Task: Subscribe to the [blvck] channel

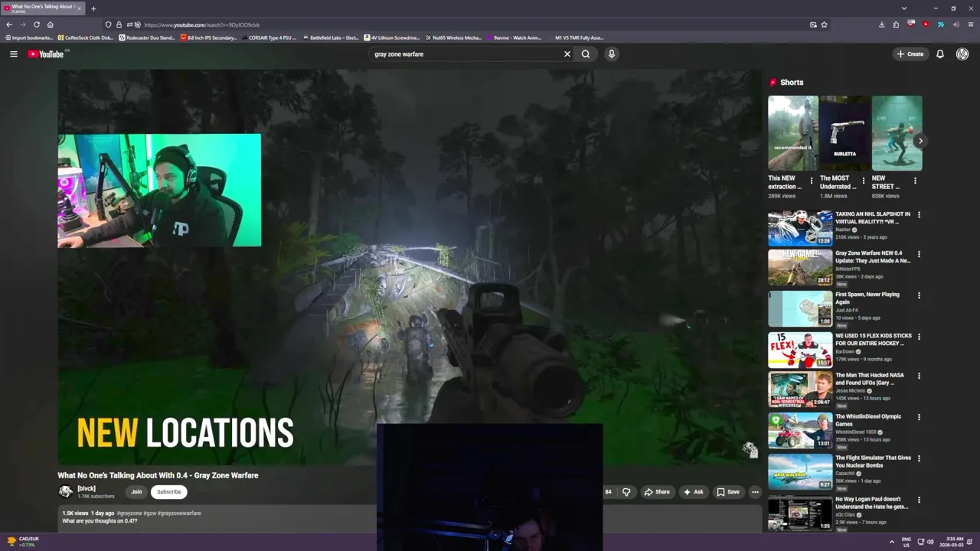Action: 168,492
